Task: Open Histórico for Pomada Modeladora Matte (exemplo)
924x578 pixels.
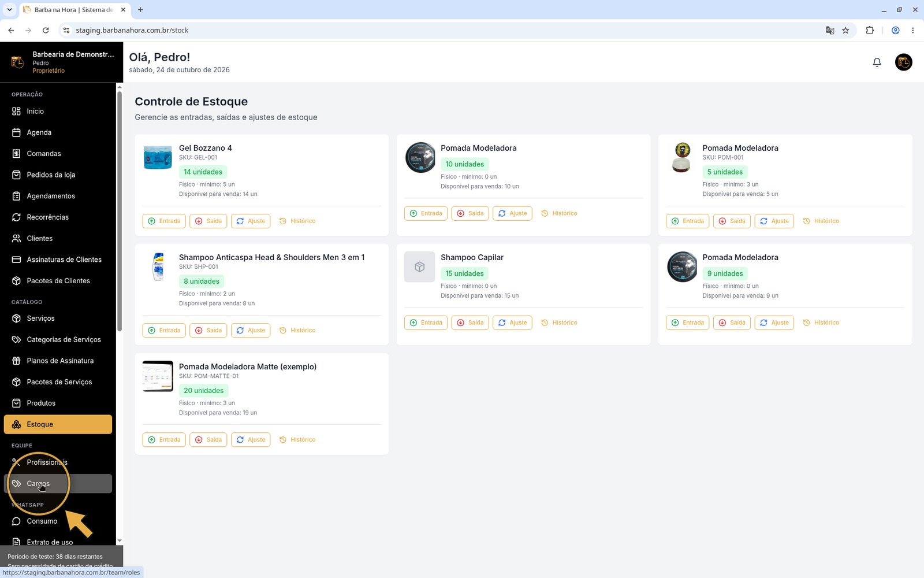Action: point(297,440)
